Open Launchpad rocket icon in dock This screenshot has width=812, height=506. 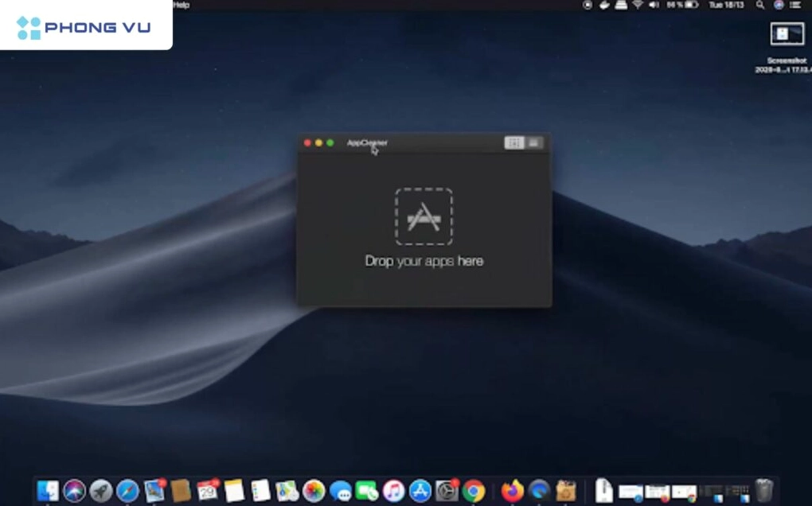(101, 490)
